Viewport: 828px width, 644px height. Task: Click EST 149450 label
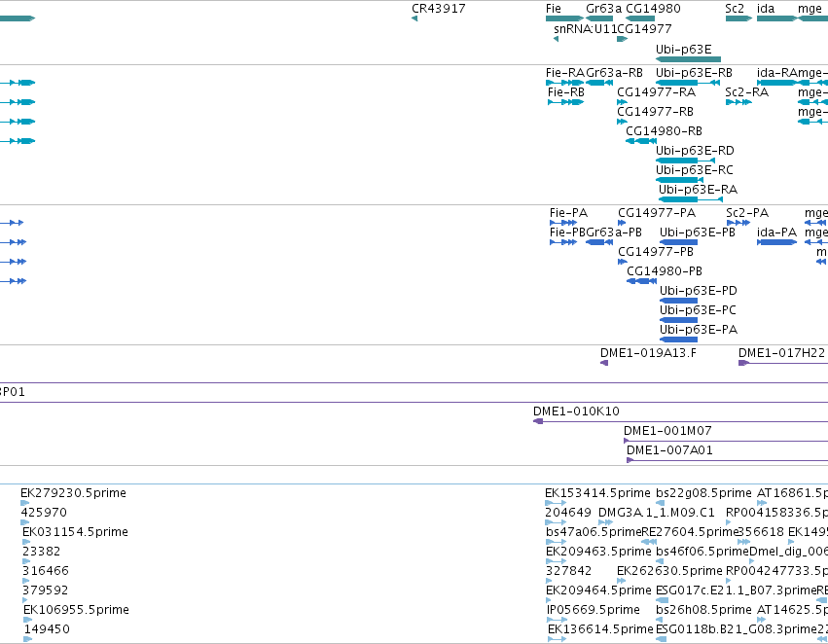47,629
